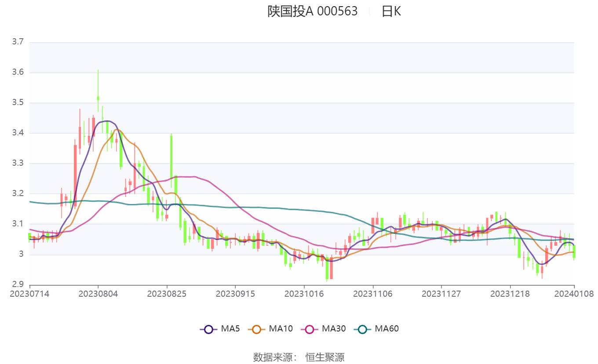The width and height of the screenshot is (598, 364).
Task: Click the 20230915 date axis label
Action: click(235, 293)
